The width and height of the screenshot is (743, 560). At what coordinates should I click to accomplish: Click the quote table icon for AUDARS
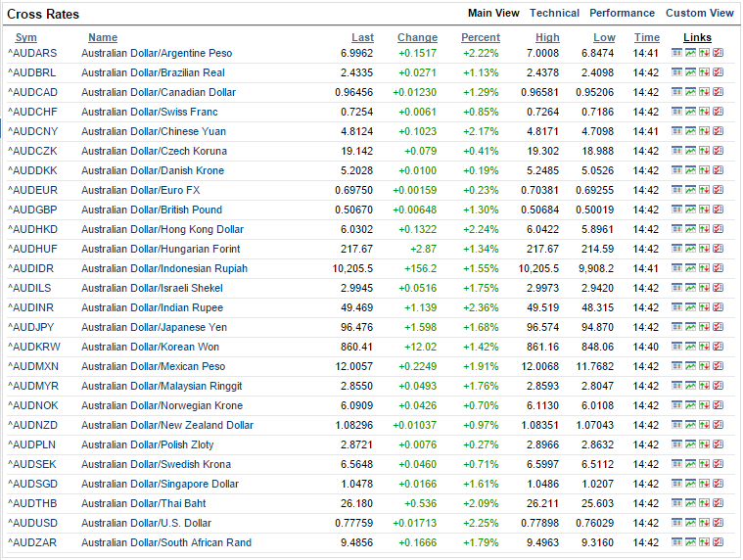[676, 53]
